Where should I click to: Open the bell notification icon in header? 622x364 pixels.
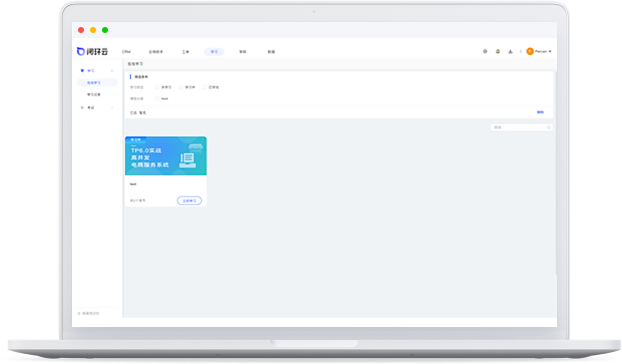497,52
